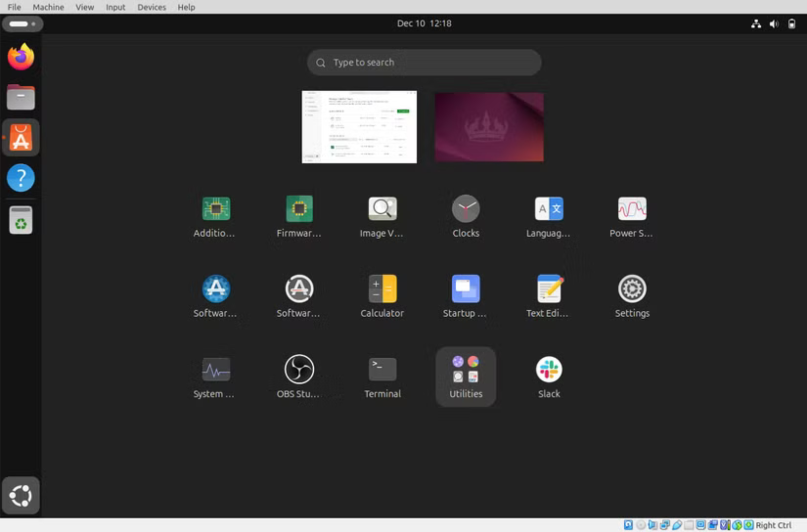Open the Input menu in the menu bar

pos(115,7)
